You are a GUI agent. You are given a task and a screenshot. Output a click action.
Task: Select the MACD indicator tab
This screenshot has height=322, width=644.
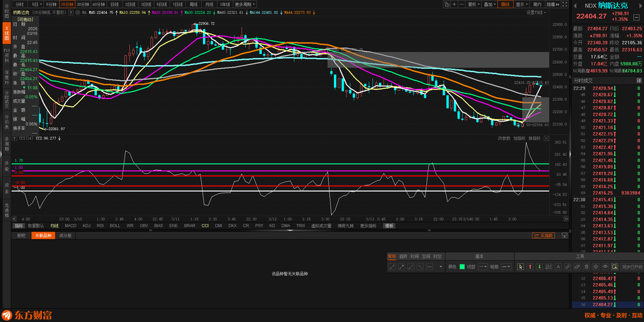[70, 226]
